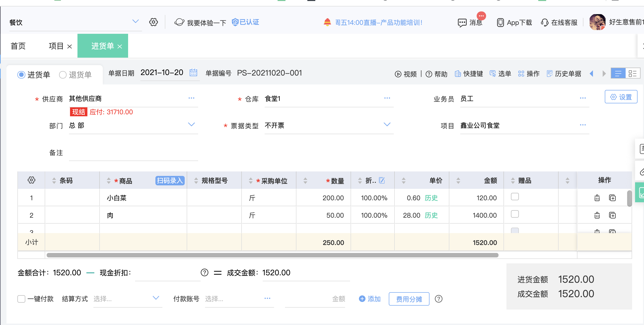644x325 pixels.
Task: Click the 消息 message icon
Action: point(462,23)
